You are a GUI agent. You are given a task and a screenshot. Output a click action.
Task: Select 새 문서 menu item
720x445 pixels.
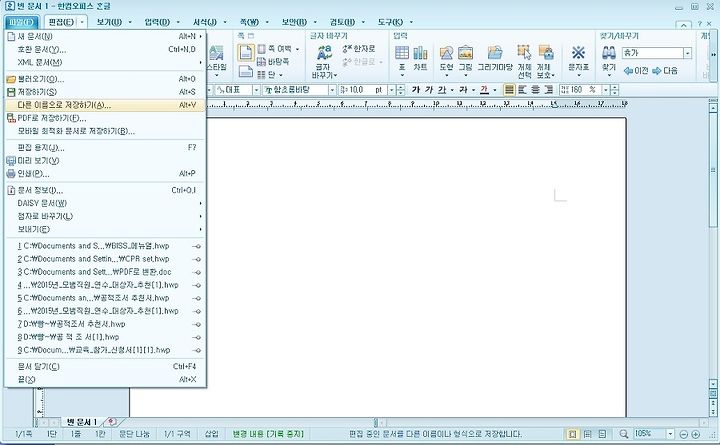[x=105, y=36]
